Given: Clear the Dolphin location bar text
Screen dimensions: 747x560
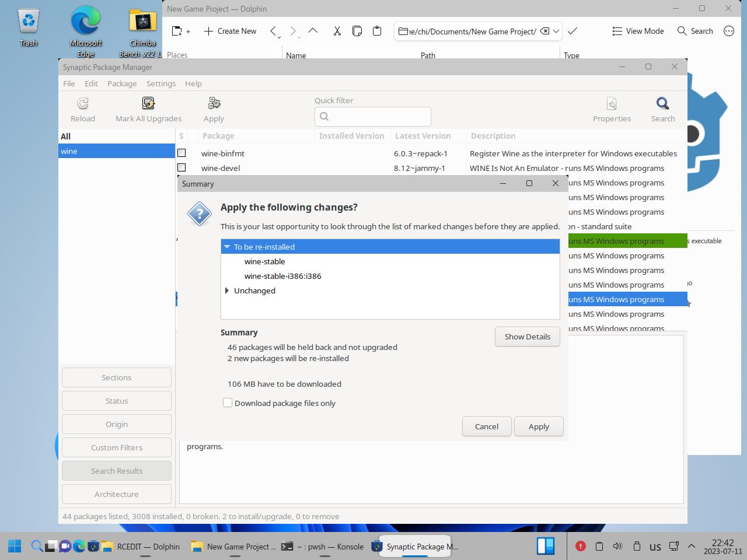Looking at the screenshot, I should [x=544, y=31].
